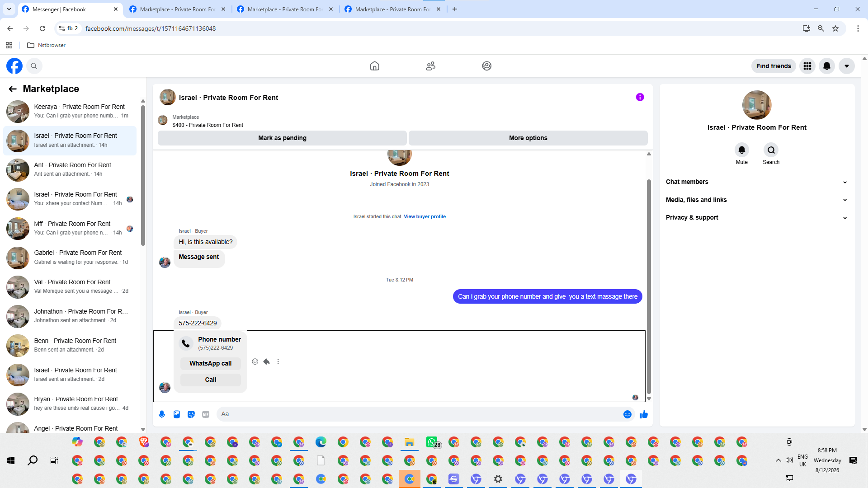868x488 pixels.
Task: Open more actions for phone number message
Action: (x=278, y=361)
